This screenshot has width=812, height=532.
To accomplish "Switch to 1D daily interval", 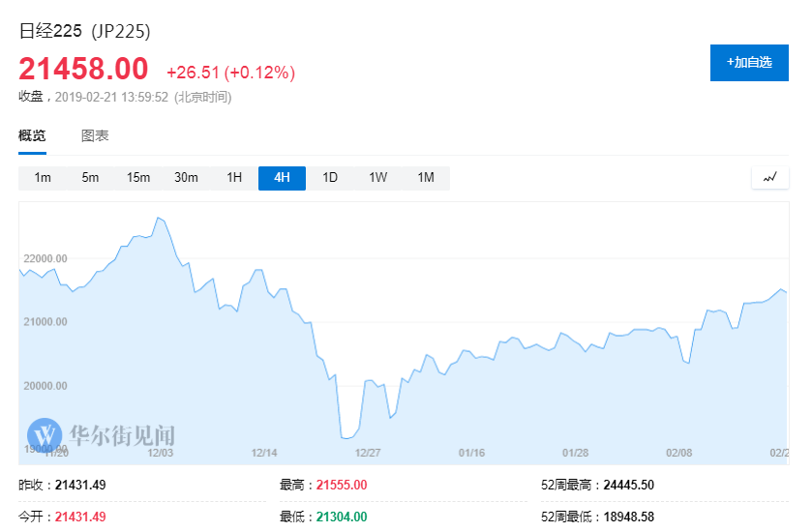I will point(330,178).
